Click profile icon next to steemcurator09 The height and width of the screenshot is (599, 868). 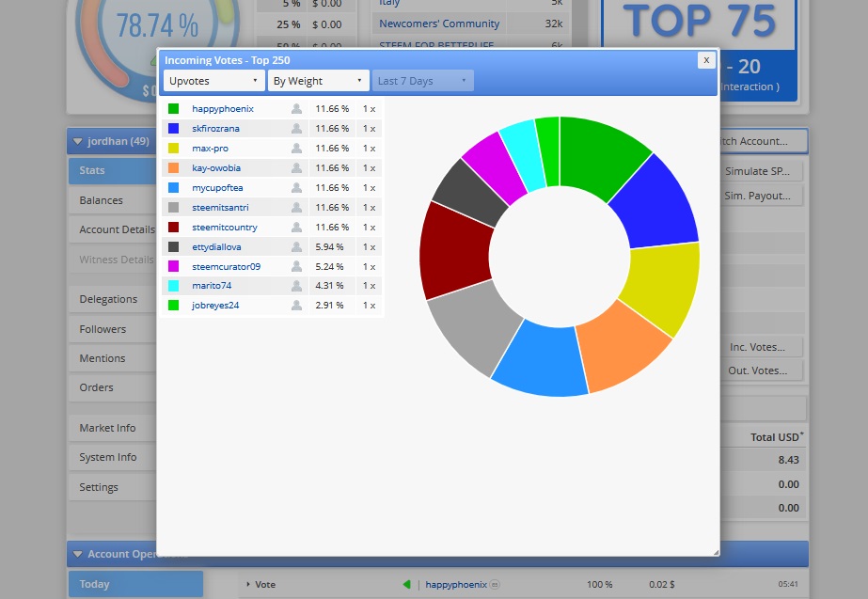[297, 266]
